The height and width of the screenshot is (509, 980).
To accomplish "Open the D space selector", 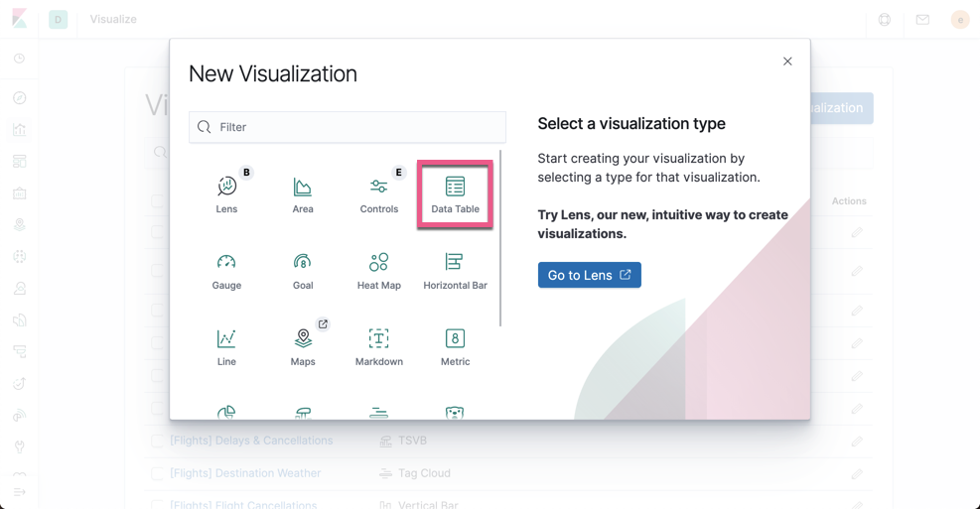I will (59, 20).
